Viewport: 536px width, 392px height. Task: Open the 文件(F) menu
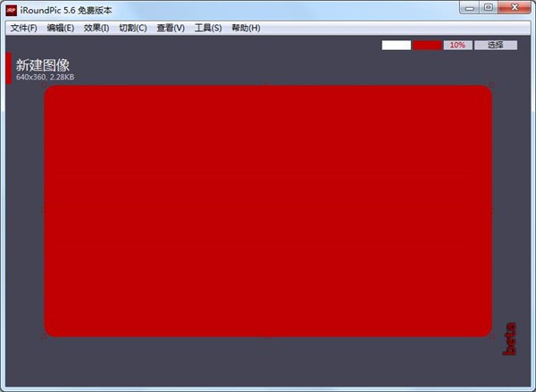[x=23, y=28]
